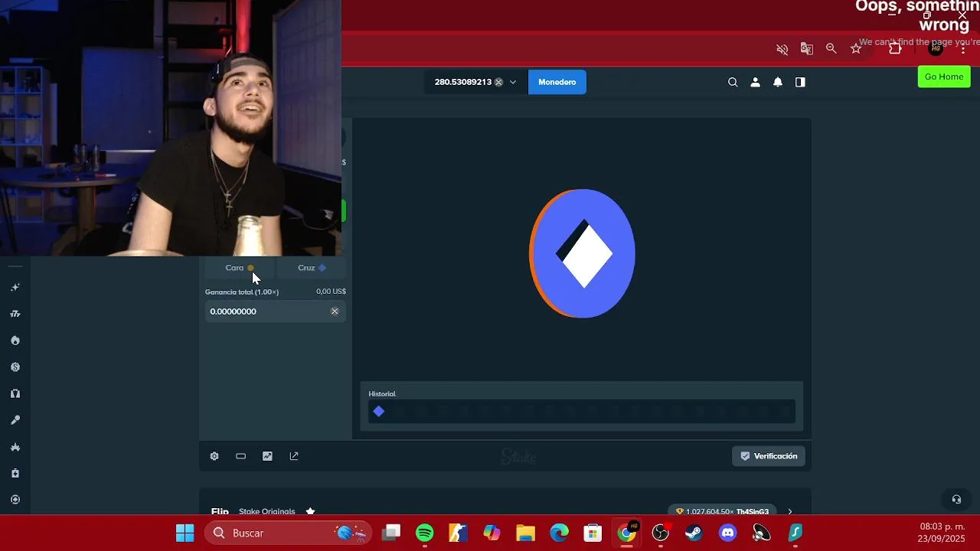
Task: Expand the big win arrow next to Th4SinG3
Action: (x=790, y=511)
